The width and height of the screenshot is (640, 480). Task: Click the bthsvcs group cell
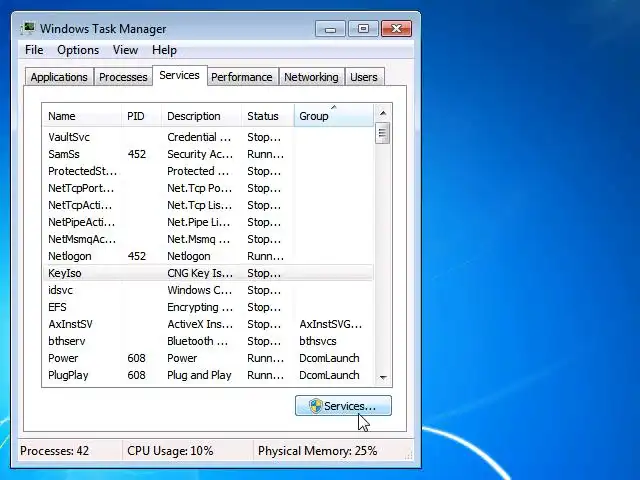click(x=318, y=341)
